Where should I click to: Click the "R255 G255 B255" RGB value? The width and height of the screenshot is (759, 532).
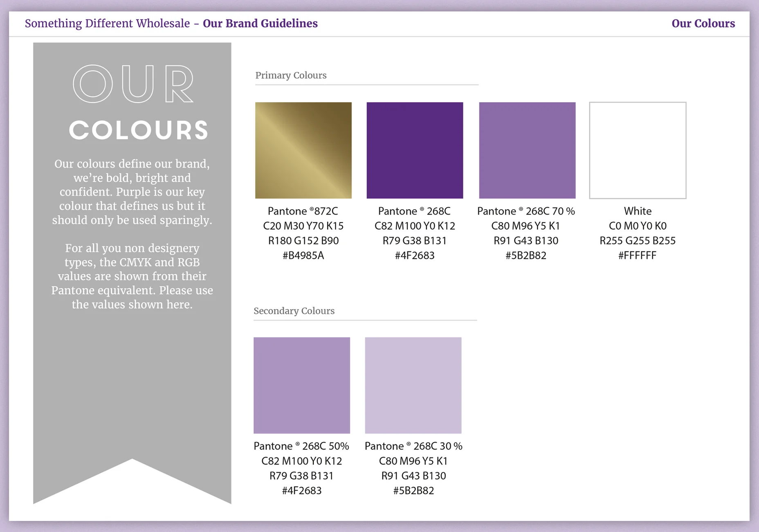point(638,241)
